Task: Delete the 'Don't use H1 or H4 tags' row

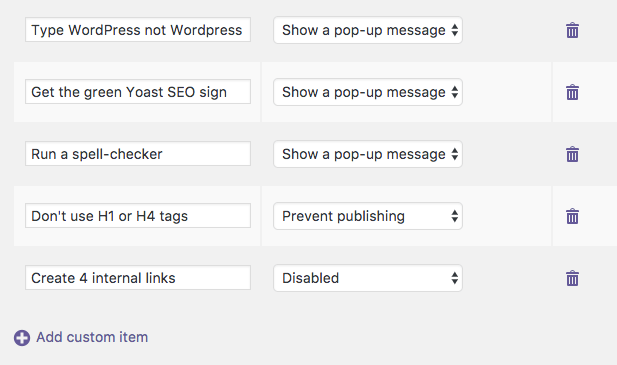Action: pyautogui.click(x=572, y=216)
